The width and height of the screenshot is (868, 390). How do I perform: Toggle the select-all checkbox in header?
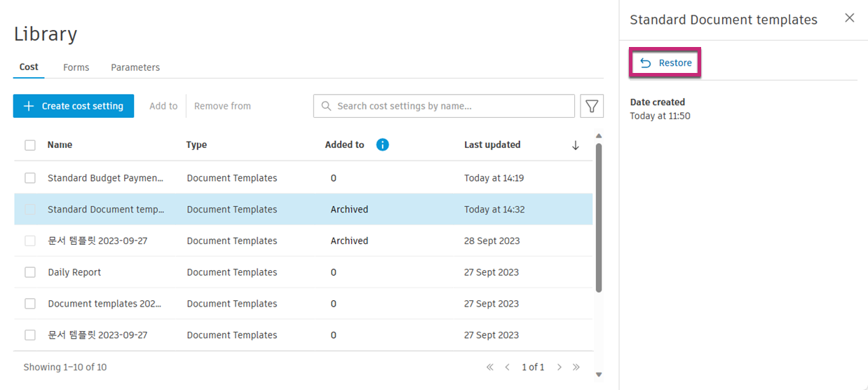tap(30, 145)
